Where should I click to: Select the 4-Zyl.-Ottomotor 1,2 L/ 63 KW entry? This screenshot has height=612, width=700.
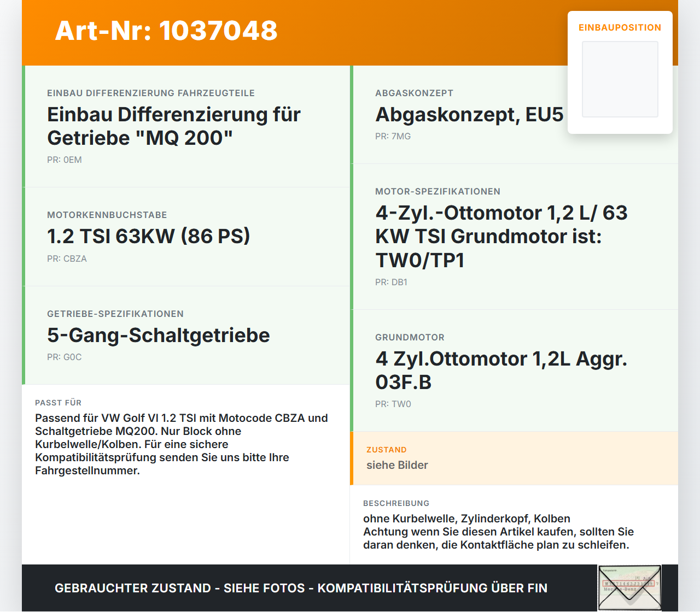(514, 237)
